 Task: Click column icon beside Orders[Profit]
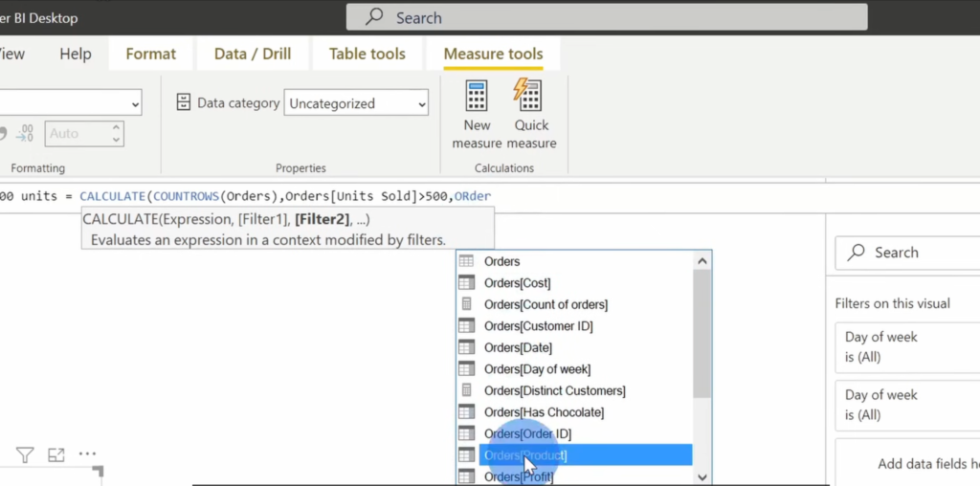point(466,476)
